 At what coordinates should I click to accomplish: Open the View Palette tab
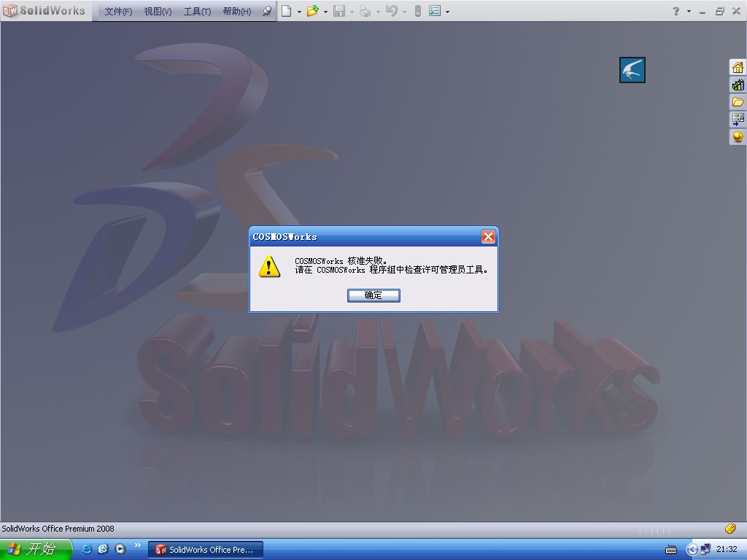[738, 119]
